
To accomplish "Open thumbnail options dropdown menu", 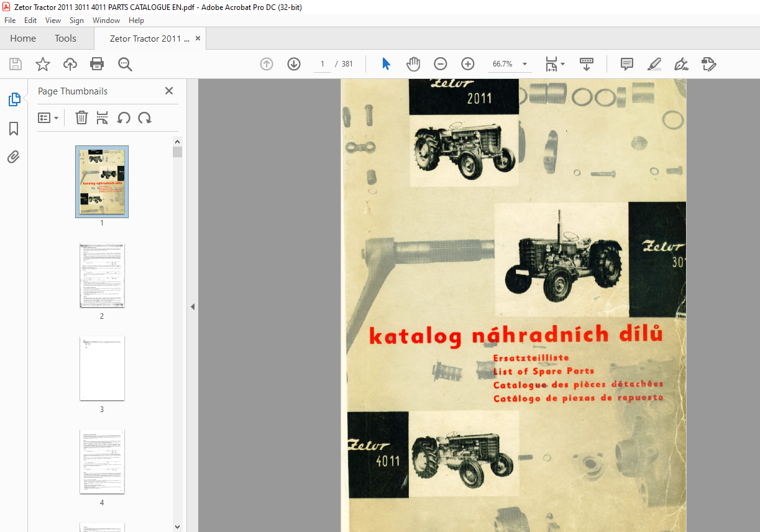I will click(x=48, y=117).
